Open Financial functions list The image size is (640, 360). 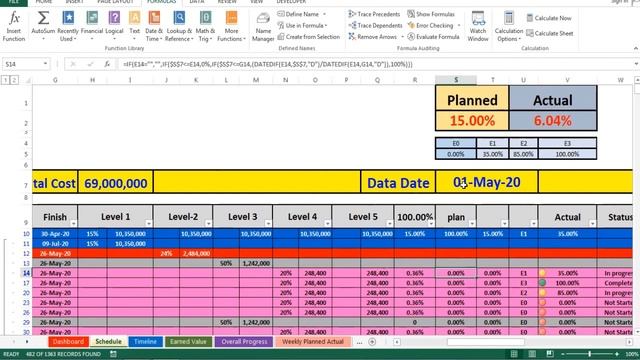point(92,26)
